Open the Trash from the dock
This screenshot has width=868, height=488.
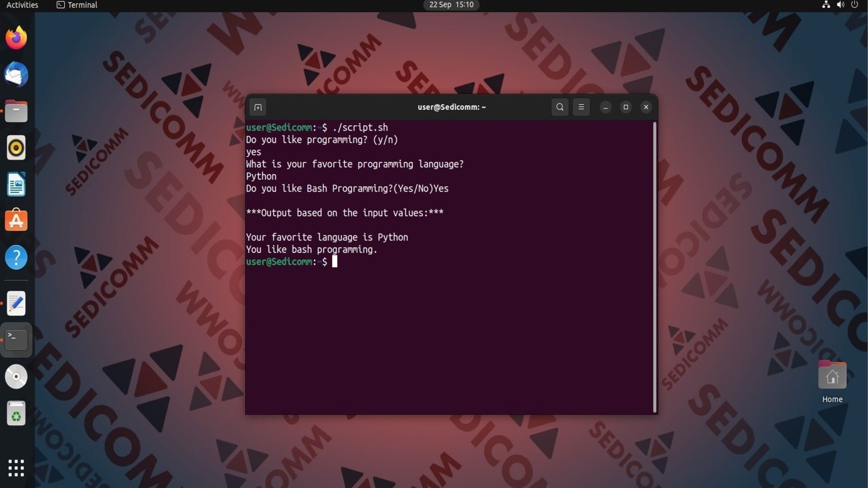tap(16, 413)
